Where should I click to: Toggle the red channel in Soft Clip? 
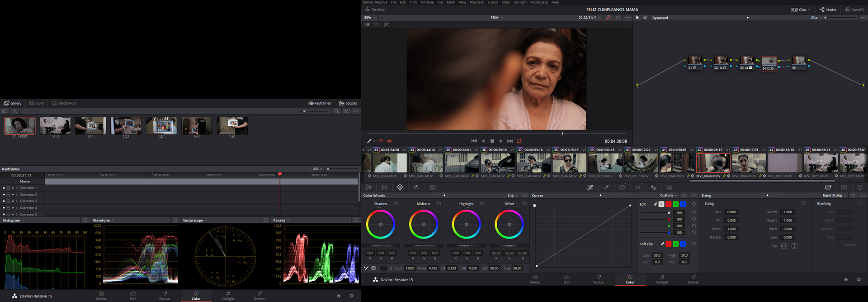(x=669, y=244)
